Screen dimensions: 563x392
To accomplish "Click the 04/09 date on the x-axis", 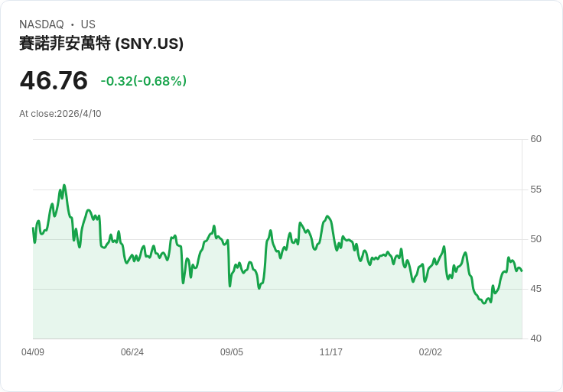I will click(33, 352).
